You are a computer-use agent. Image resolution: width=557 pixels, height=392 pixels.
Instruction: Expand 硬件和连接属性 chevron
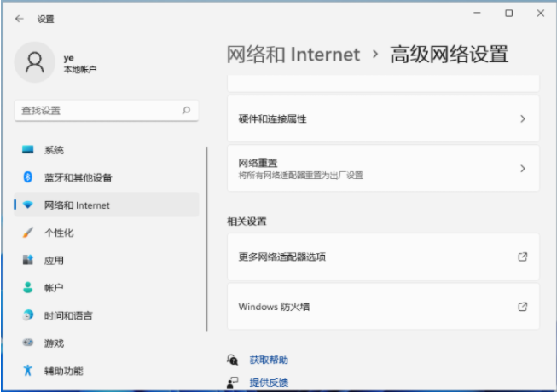[x=523, y=119]
